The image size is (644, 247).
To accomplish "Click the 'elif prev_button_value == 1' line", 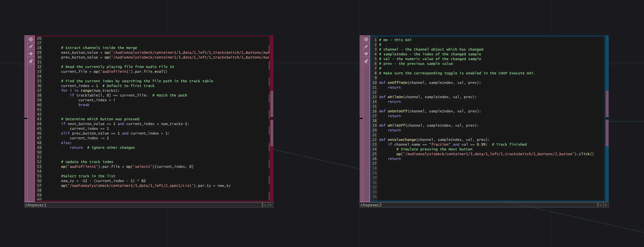I will (x=115, y=134).
